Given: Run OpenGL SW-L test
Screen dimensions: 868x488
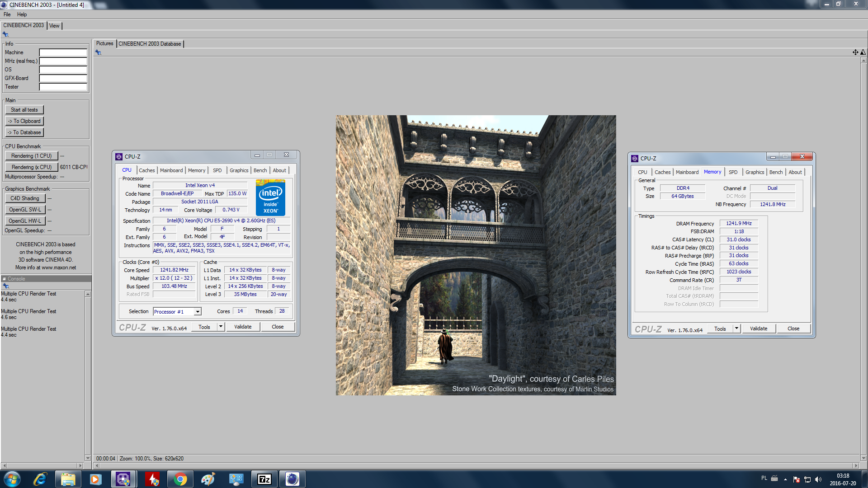Looking at the screenshot, I should coord(25,210).
